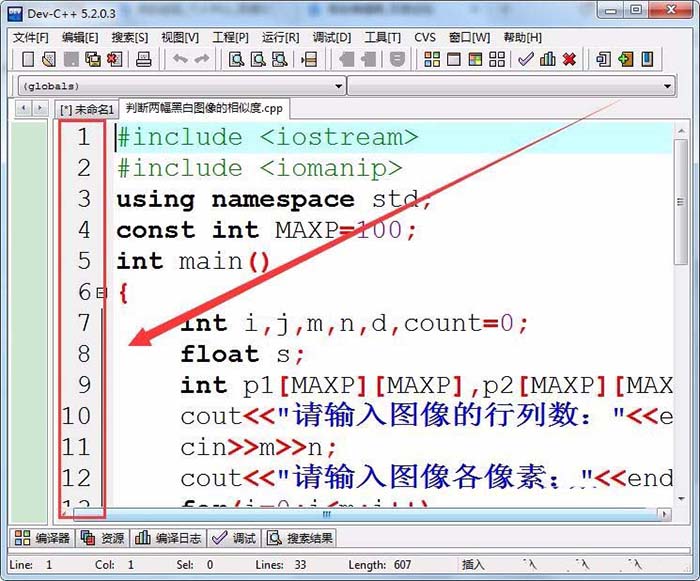Open the 窗口[W] menu

469,38
